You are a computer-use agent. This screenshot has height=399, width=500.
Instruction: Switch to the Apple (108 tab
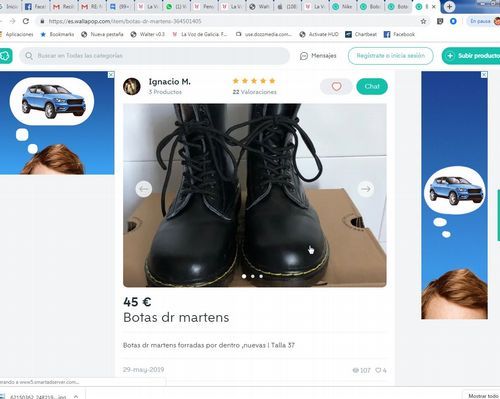pyautogui.click(x=287, y=6)
